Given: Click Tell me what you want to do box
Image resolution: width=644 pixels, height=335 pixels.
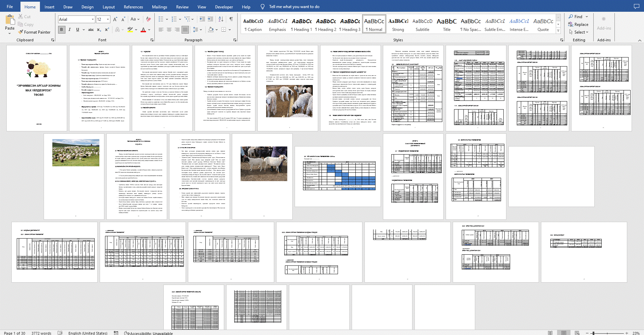Looking at the screenshot, I should [x=294, y=7].
